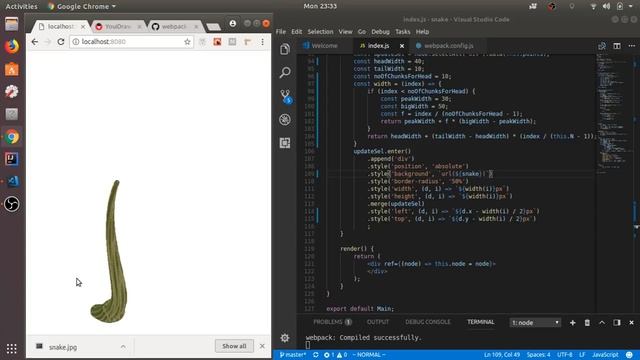Click the LF end-of-line indicator
Viewport: 640px width, 360px height.
582,355
